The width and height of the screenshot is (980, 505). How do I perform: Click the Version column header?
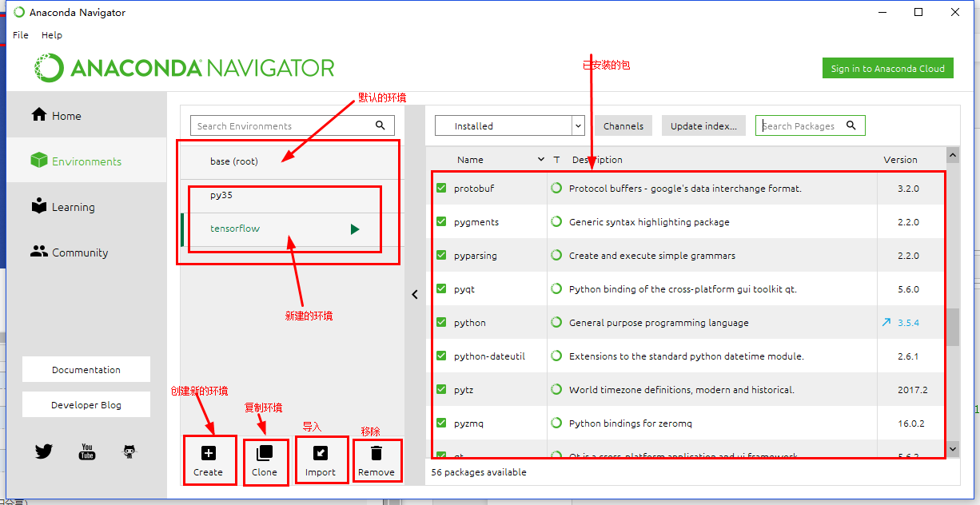(900, 160)
